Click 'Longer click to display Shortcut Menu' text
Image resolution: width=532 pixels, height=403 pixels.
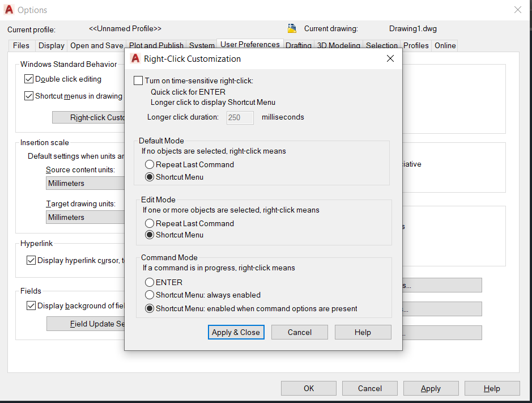[x=213, y=102]
